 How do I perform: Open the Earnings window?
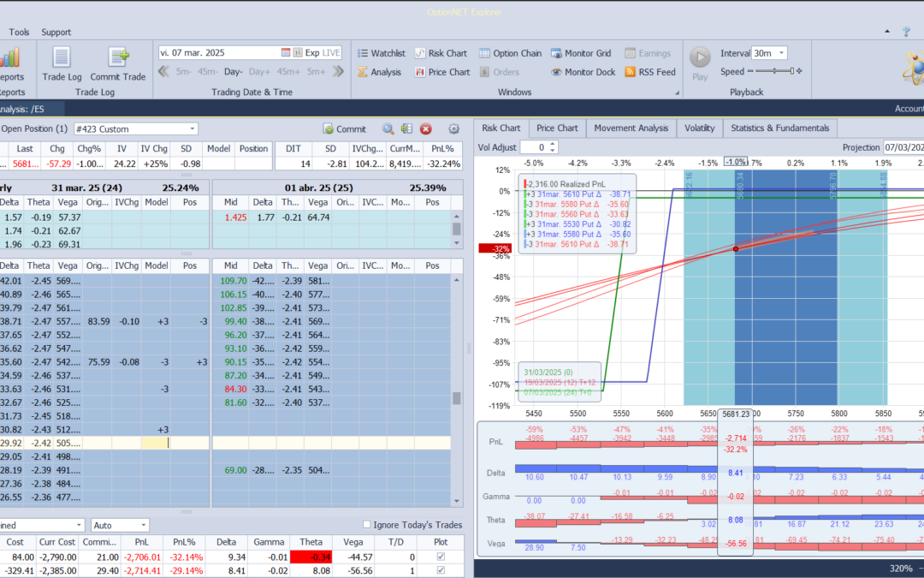(x=648, y=53)
